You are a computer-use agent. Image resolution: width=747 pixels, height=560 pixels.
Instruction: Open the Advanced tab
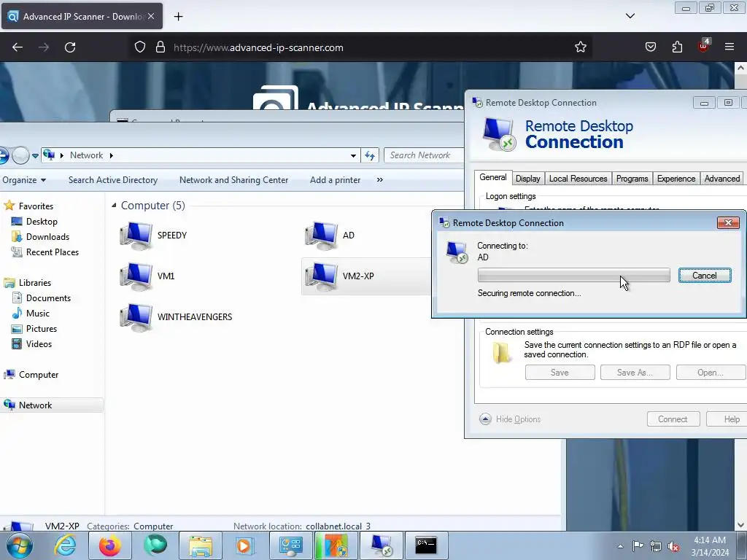(x=721, y=179)
